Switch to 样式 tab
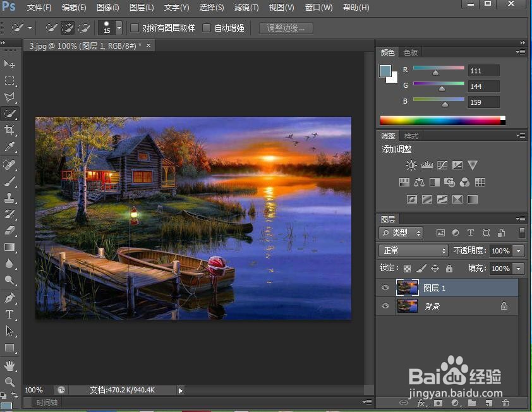This screenshot has height=412, width=532. (411, 136)
